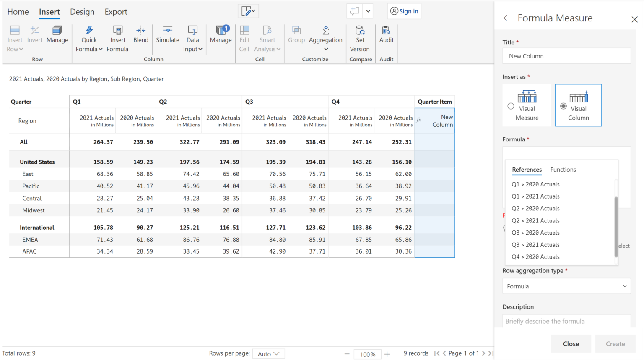The height and width of the screenshot is (361, 644).
Task: Open the Insert Formula tool
Action: [x=118, y=37]
